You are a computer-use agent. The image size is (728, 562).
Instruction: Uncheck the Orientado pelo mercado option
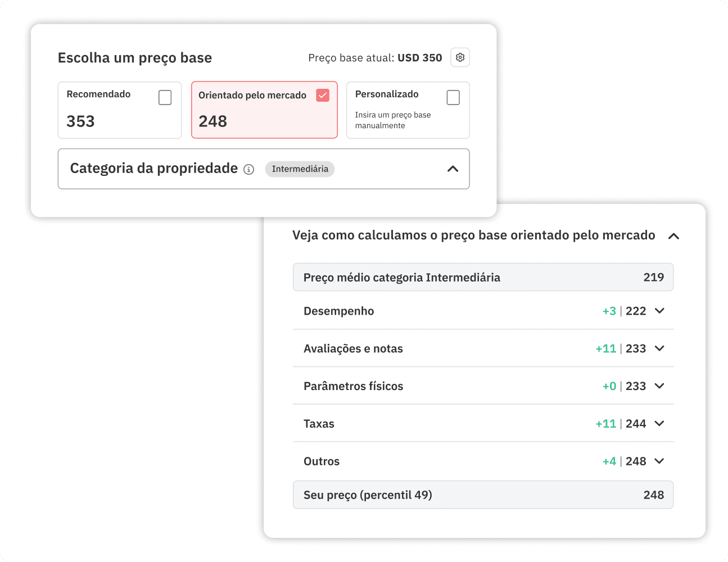click(322, 95)
